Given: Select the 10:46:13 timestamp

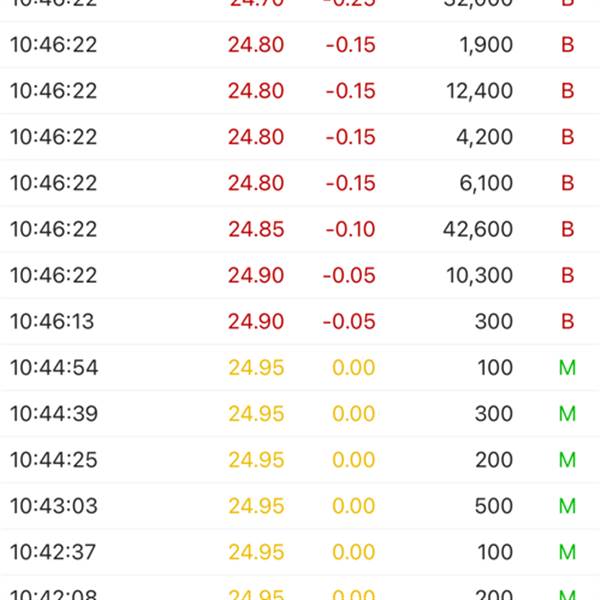Looking at the screenshot, I should (52, 321).
